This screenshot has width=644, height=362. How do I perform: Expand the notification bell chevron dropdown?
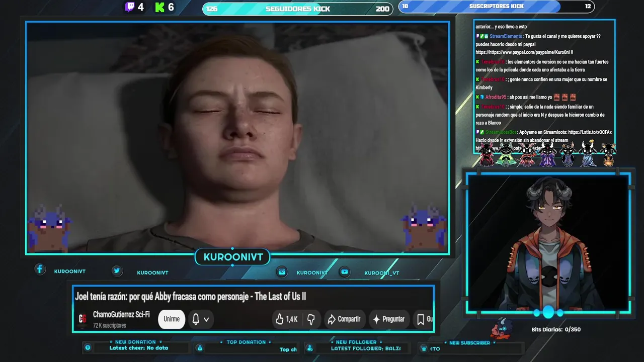(x=206, y=319)
